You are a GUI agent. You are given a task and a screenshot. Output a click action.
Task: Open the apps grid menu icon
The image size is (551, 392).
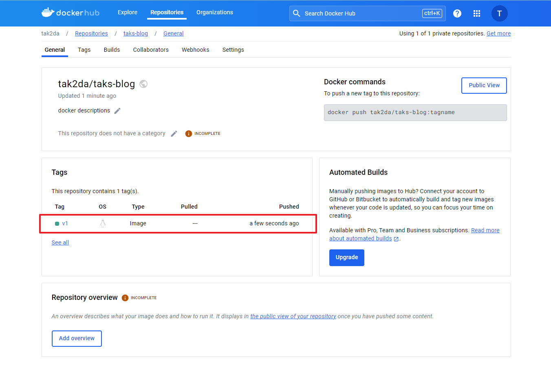tap(477, 13)
